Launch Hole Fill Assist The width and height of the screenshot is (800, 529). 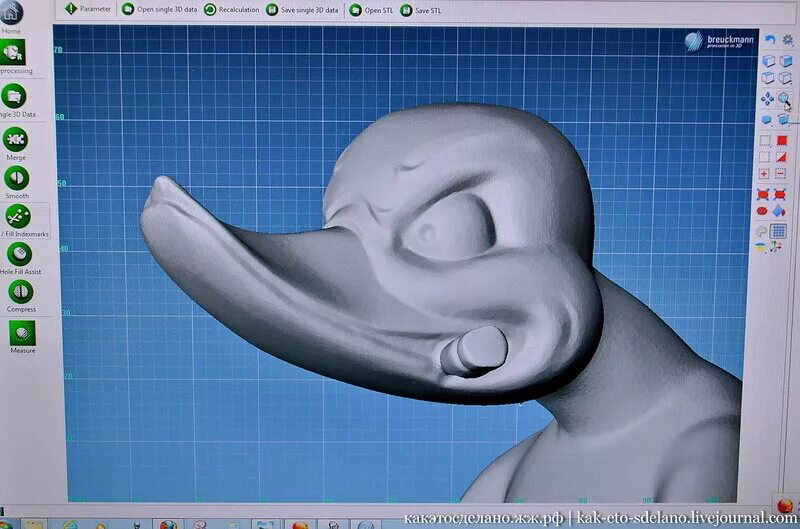(x=19, y=254)
